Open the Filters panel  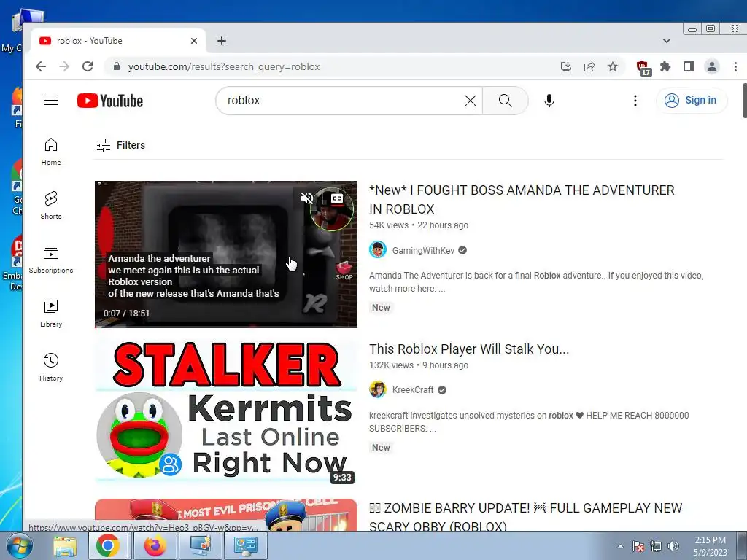pos(120,145)
